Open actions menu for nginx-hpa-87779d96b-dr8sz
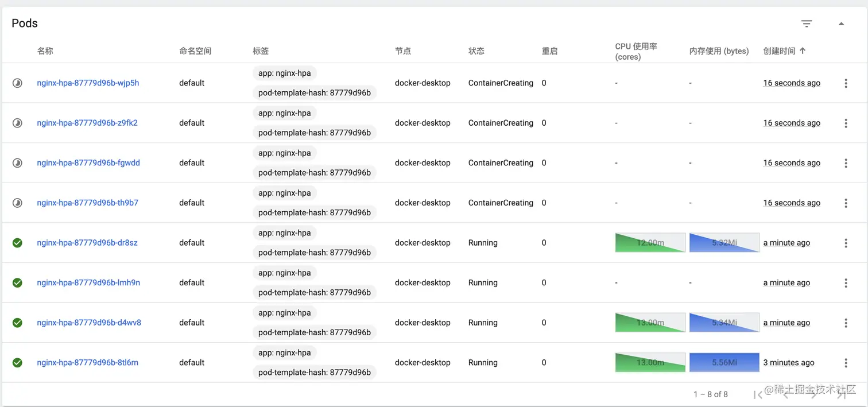Viewport: 868px width, 407px height. (846, 243)
